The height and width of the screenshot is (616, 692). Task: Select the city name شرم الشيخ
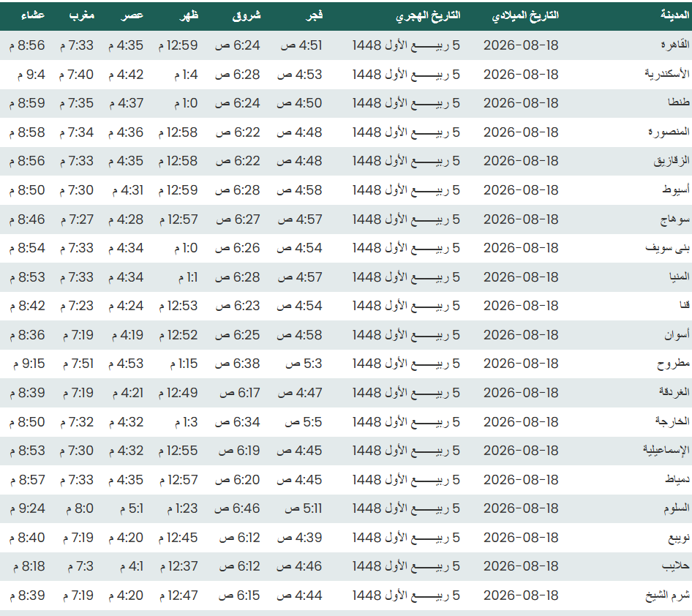pyautogui.click(x=667, y=596)
